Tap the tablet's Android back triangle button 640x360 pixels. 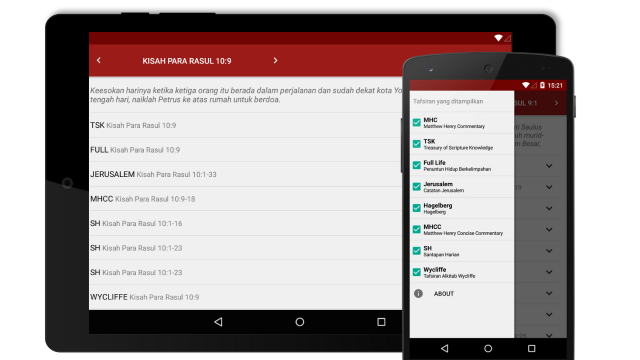pyautogui.click(x=218, y=322)
